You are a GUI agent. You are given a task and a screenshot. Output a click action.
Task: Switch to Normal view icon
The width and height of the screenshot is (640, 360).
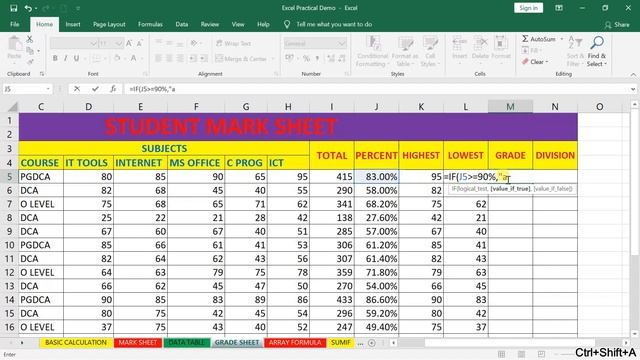pyautogui.click(x=502, y=354)
